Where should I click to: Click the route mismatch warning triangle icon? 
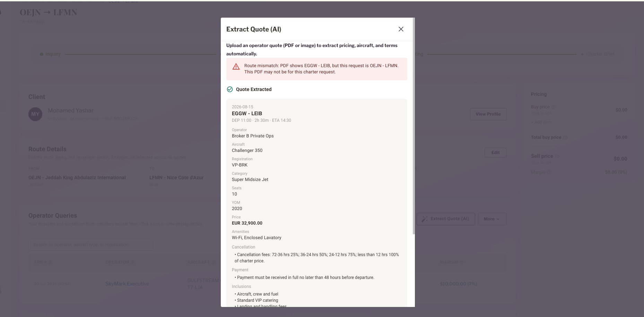click(236, 67)
